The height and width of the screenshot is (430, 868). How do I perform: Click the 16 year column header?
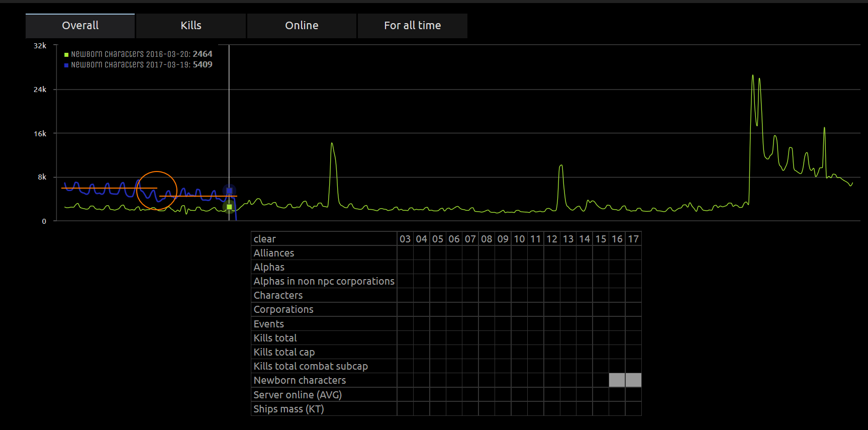click(x=617, y=239)
